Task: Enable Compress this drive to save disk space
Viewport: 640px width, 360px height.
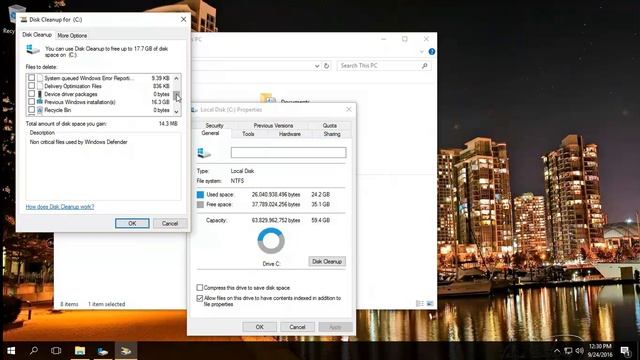Action: tap(200, 288)
